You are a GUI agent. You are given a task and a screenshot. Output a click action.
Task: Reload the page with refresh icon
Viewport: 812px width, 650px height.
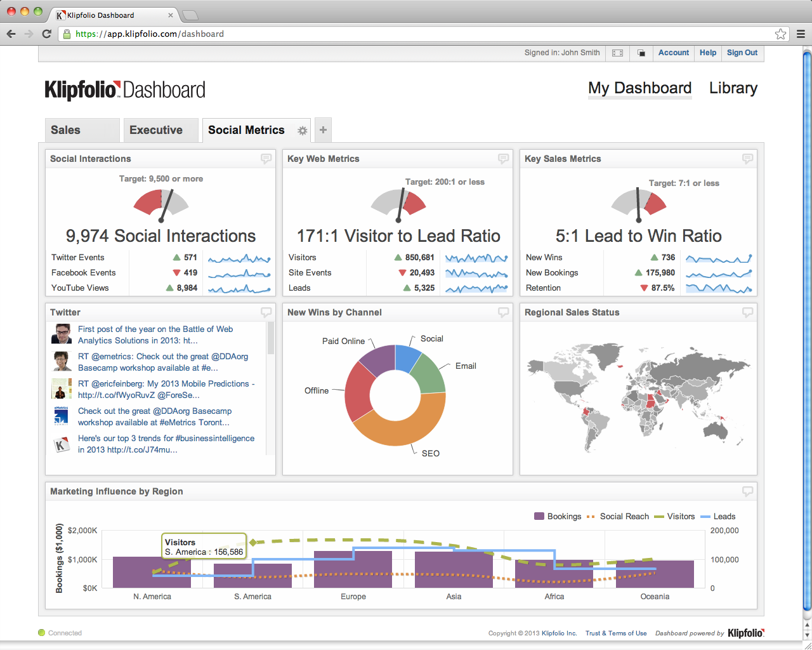[x=46, y=34]
